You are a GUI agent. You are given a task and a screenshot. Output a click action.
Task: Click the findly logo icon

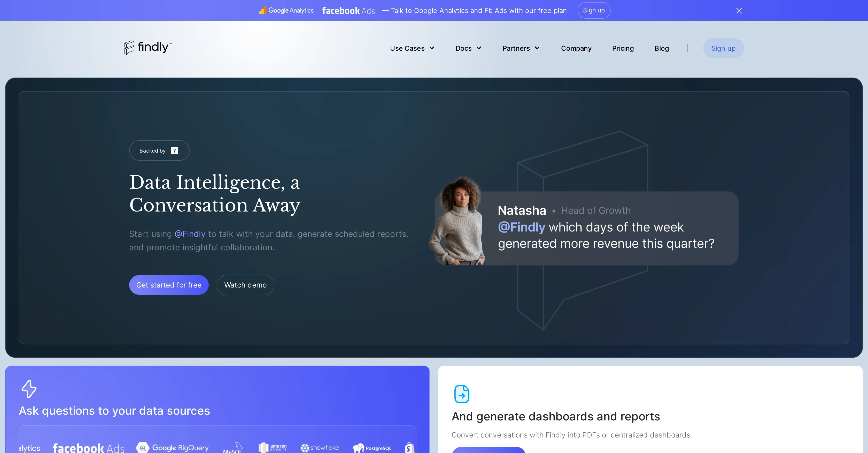point(129,48)
